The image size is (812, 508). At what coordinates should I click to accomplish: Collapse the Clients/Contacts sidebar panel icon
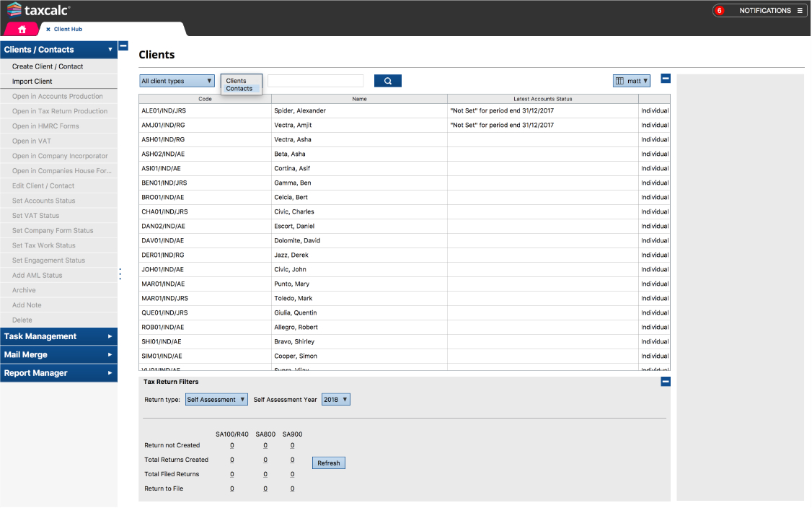click(x=123, y=45)
